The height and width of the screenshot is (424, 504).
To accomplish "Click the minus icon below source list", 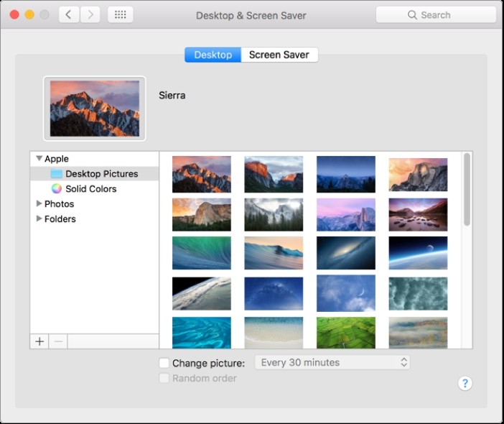I will tap(58, 341).
